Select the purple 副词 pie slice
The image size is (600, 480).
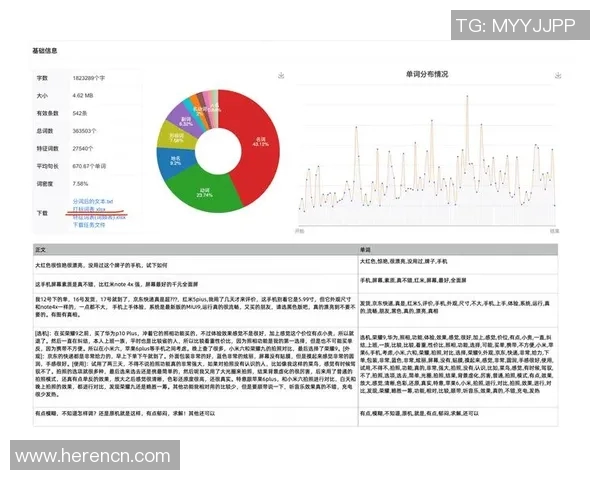tap(186, 118)
